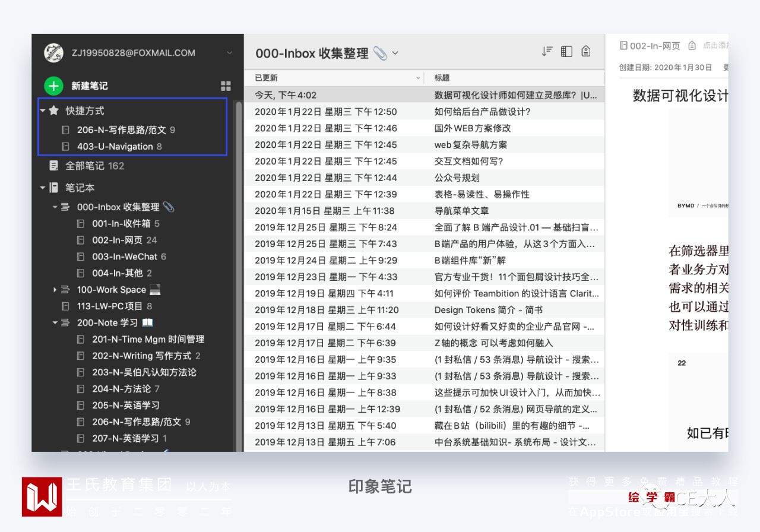Expand the 100-Work Space notebook stack
This screenshot has height=532, width=760.
pos(55,290)
